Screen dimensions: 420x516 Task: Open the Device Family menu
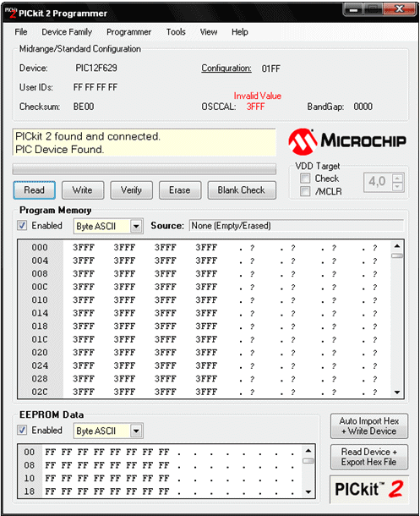pyautogui.click(x=67, y=32)
